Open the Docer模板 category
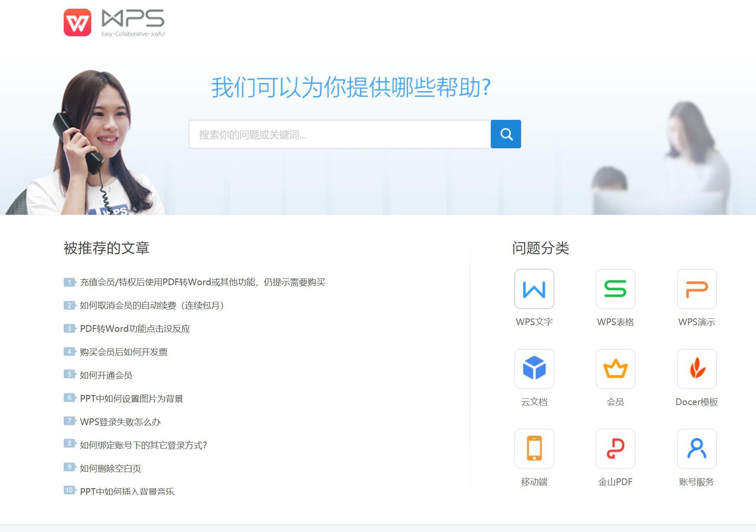The width and height of the screenshot is (756, 532). click(696, 369)
